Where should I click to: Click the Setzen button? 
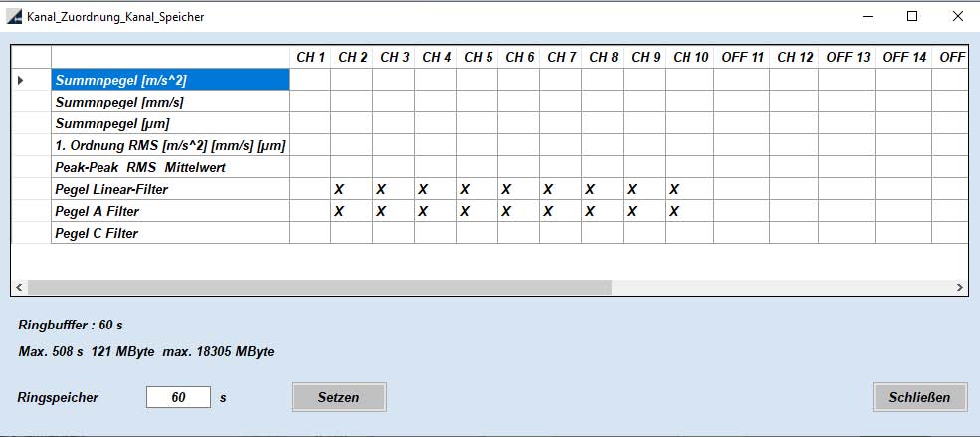pyautogui.click(x=338, y=397)
